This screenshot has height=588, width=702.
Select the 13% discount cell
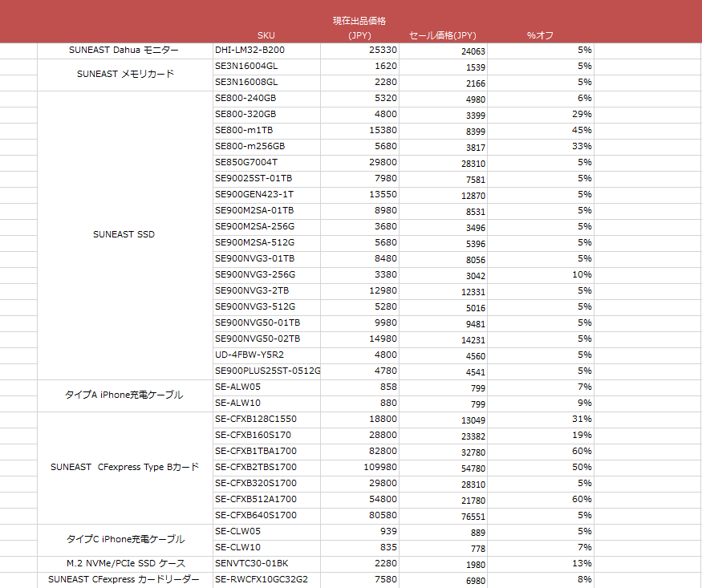pyautogui.click(x=541, y=564)
